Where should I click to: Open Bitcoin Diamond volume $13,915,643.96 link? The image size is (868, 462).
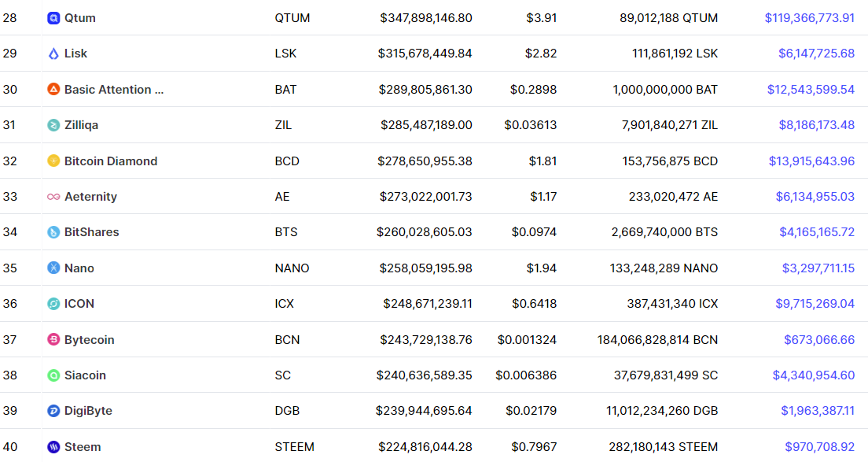(811, 161)
